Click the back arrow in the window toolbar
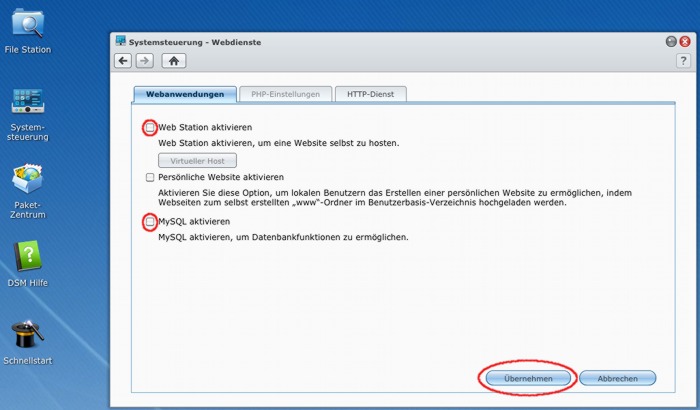 click(x=123, y=61)
